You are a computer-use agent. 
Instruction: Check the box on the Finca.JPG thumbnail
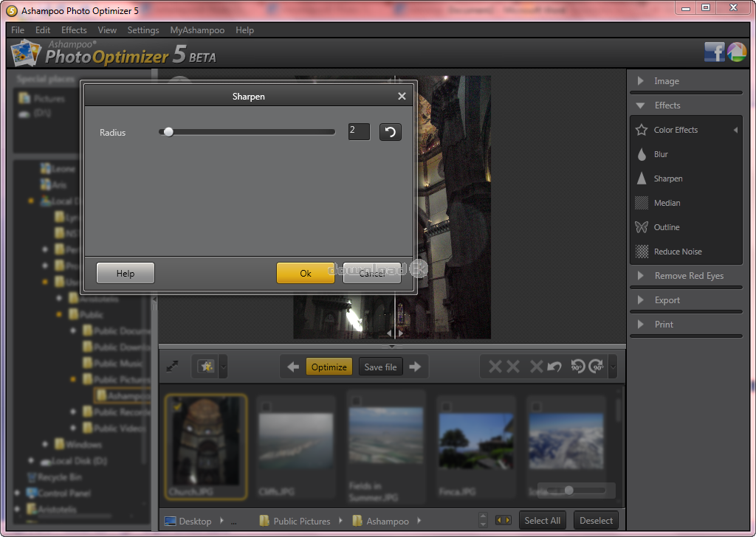click(446, 407)
